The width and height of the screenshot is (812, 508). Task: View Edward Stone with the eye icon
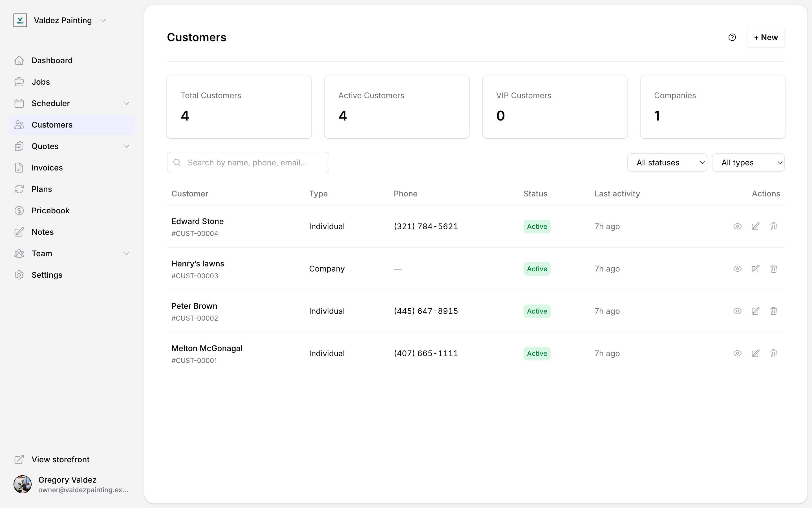pyautogui.click(x=738, y=226)
